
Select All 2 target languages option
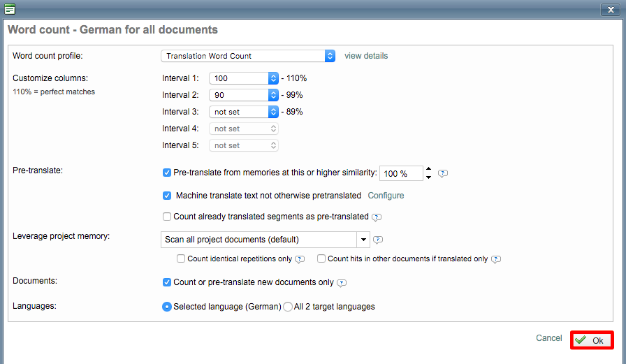[288, 307]
